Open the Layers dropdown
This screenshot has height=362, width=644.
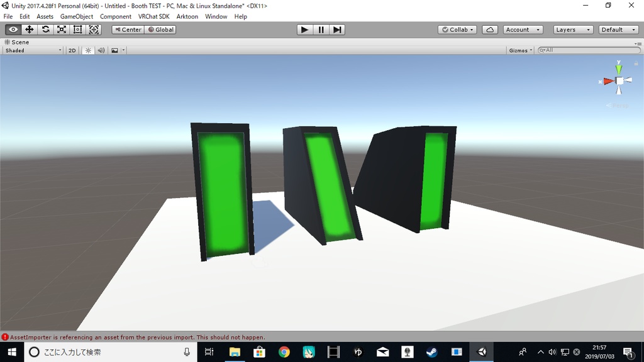[x=573, y=30]
